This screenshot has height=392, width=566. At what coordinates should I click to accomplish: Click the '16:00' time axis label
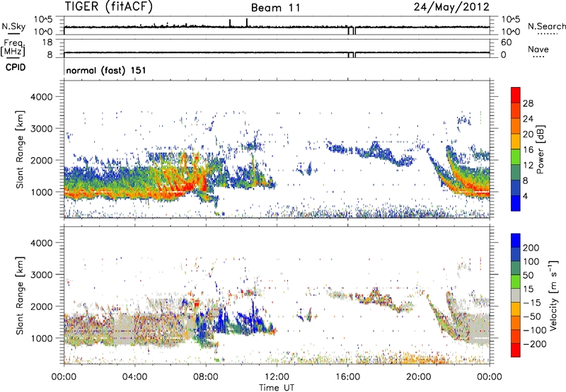coord(347,377)
